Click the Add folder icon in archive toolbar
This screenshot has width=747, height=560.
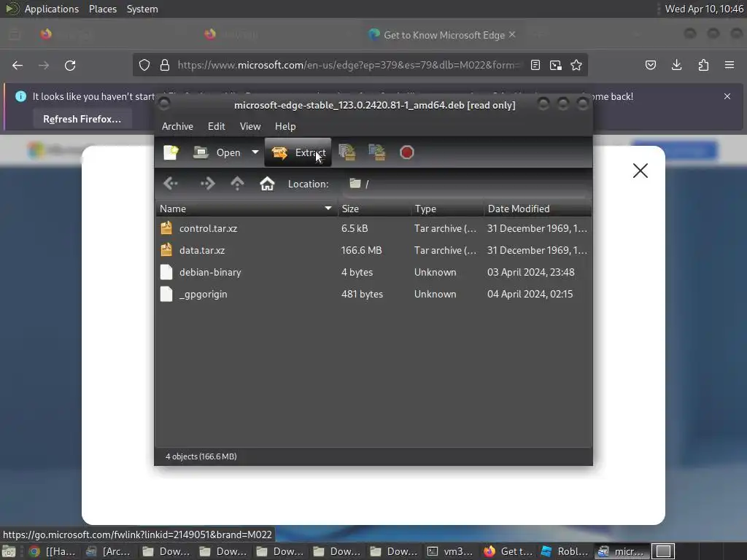(x=377, y=152)
